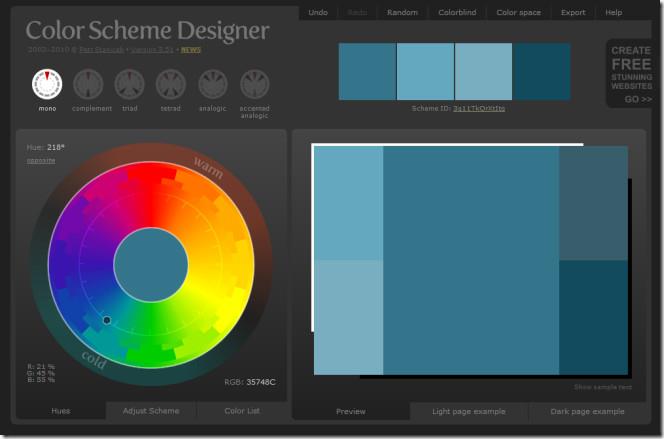Viewport: 664px width, 439px height.
Task: Click the opposite hue link
Action: pyautogui.click(x=41, y=160)
